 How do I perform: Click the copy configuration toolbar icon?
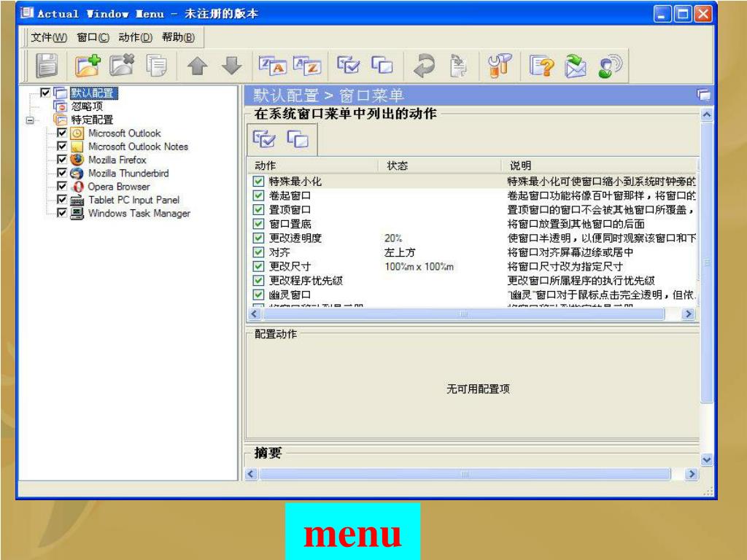156,66
